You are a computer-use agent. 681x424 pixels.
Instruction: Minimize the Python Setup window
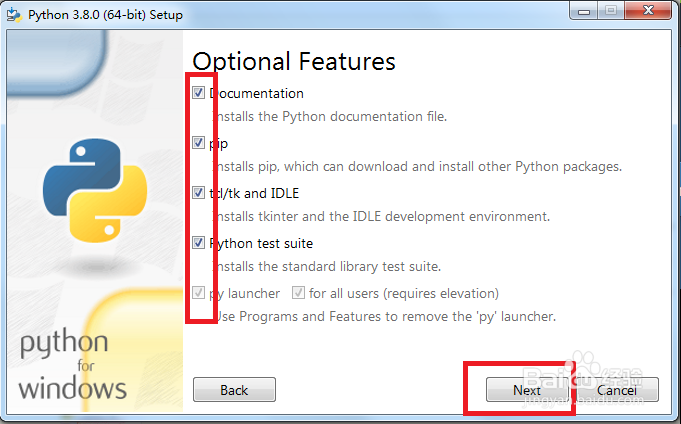(x=585, y=13)
